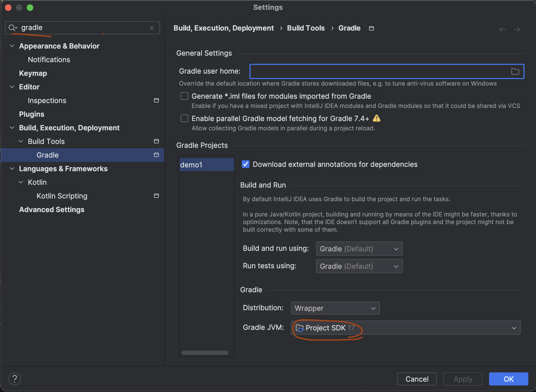Open Build and run using dropdown
This screenshot has height=392, width=536.
(359, 249)
